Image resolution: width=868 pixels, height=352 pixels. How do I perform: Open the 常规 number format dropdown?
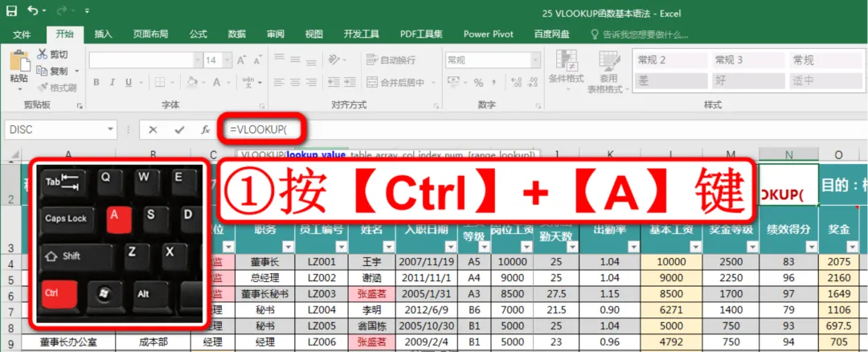pyautogui.click(x=536, y=60)
